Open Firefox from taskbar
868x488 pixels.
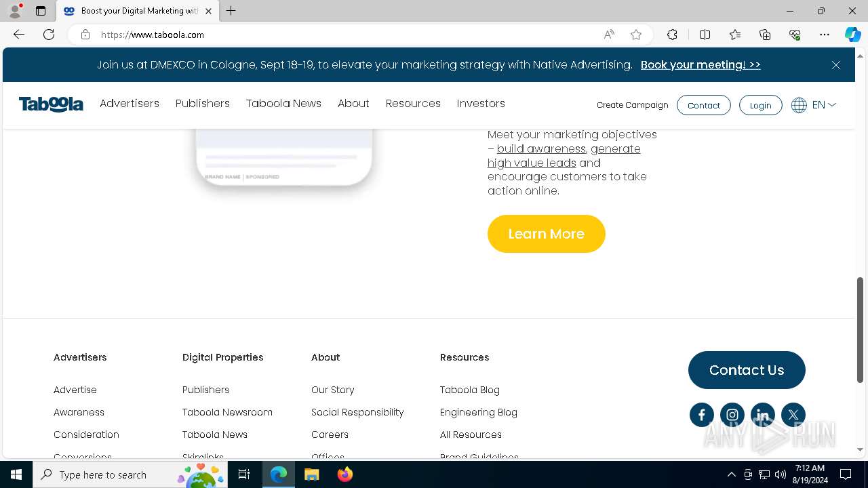pyautogui.click(x=344, y=474)
